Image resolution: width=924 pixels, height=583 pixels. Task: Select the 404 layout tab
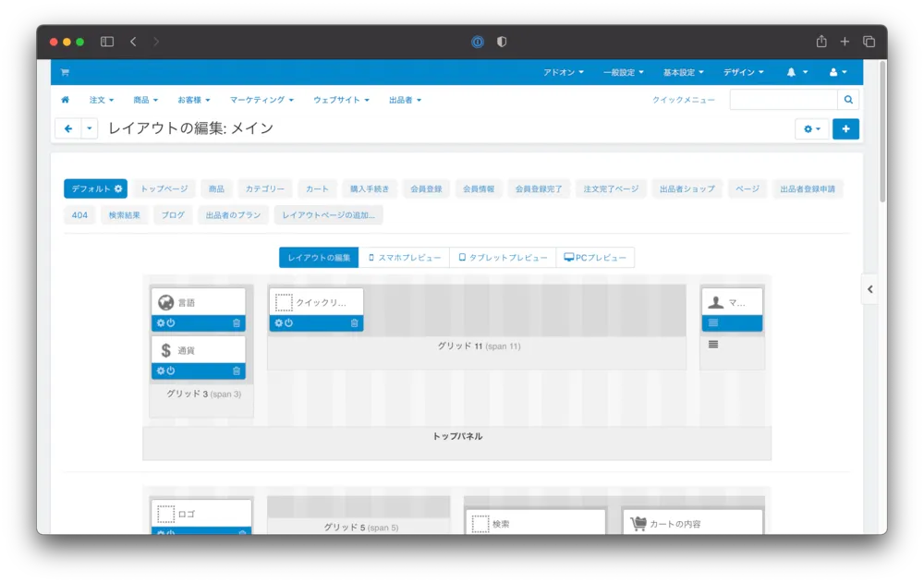[x=79, y=215]
